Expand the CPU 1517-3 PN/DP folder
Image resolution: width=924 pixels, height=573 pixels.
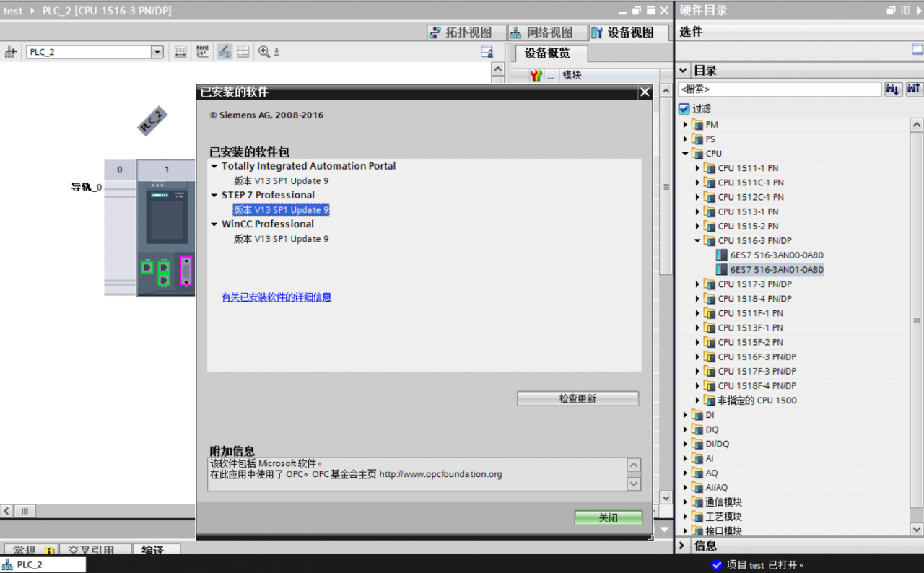[x=697, y=284]
